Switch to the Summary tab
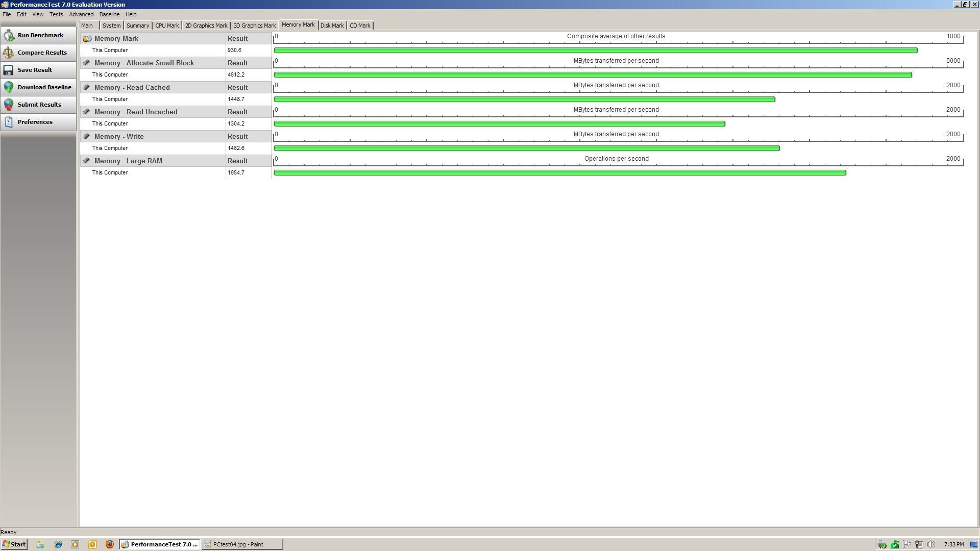 click(138, 26)
